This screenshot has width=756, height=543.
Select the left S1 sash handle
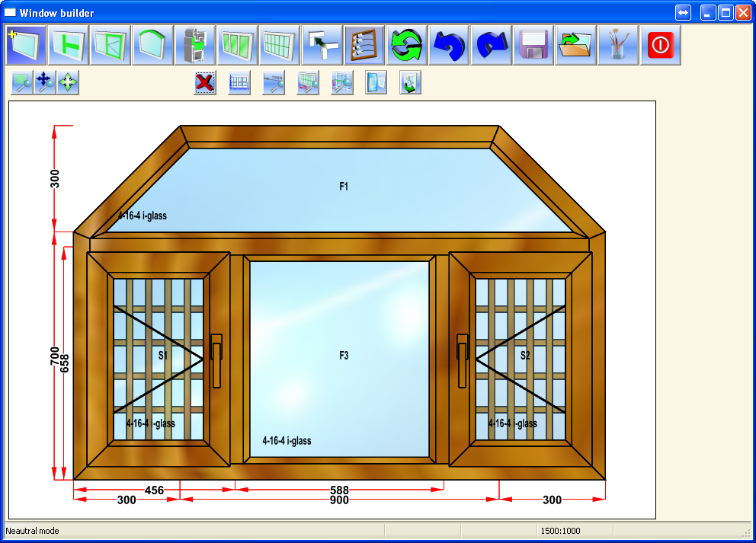coord(216,356)
